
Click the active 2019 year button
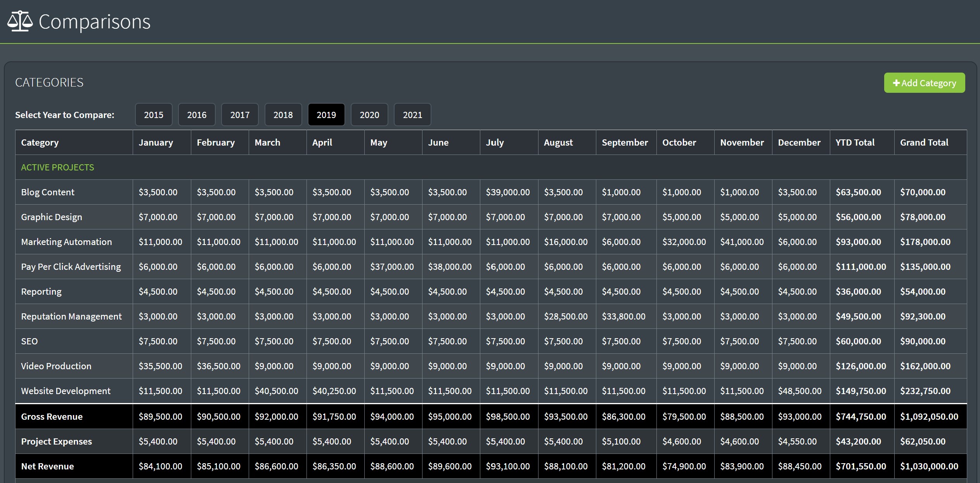click(x=326, y=115)
